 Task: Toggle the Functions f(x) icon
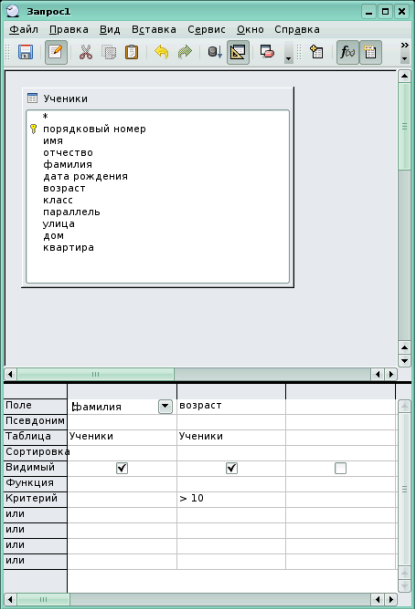tap(347, 52)
